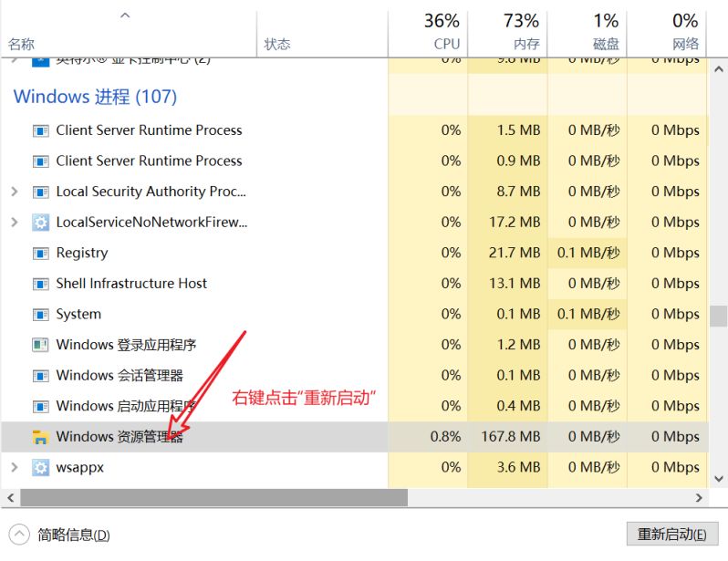The image size is (728, 561).
Task: Click the Windows 登录应用程序 icon
Action: click(41, 345)
